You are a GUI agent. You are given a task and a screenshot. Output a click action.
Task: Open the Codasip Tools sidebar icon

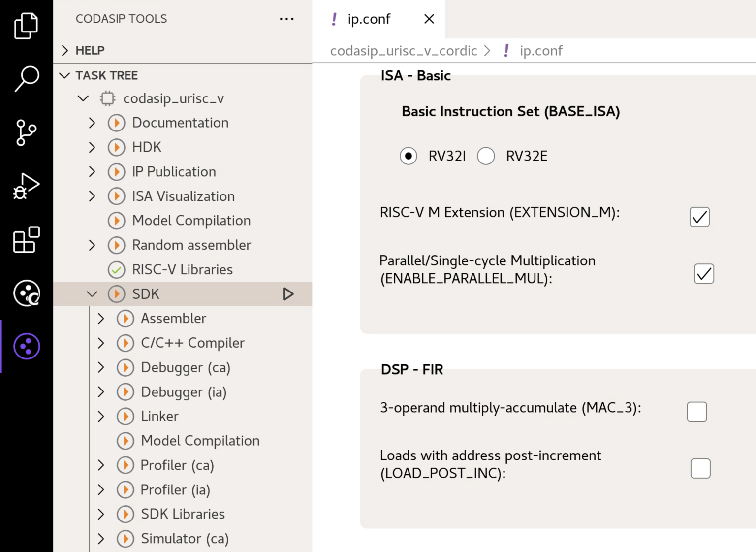[x=26, y=346]
